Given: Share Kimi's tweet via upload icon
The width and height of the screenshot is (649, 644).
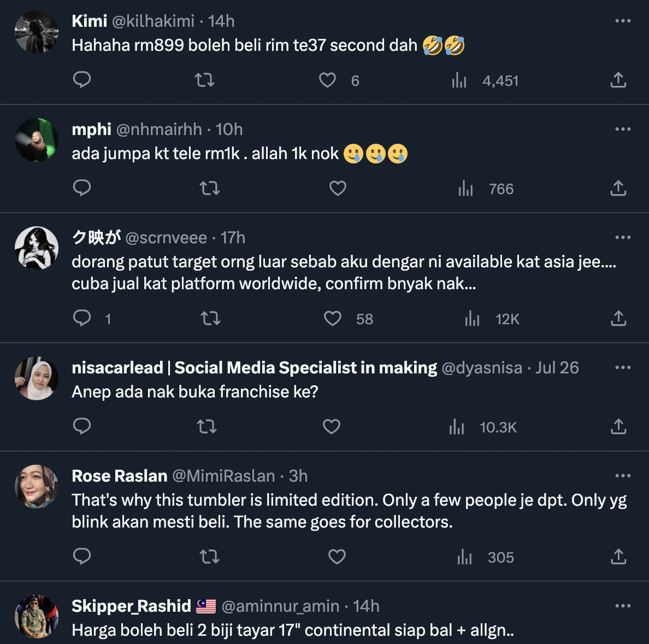Looking at the screenshot, I should (618, 80).
